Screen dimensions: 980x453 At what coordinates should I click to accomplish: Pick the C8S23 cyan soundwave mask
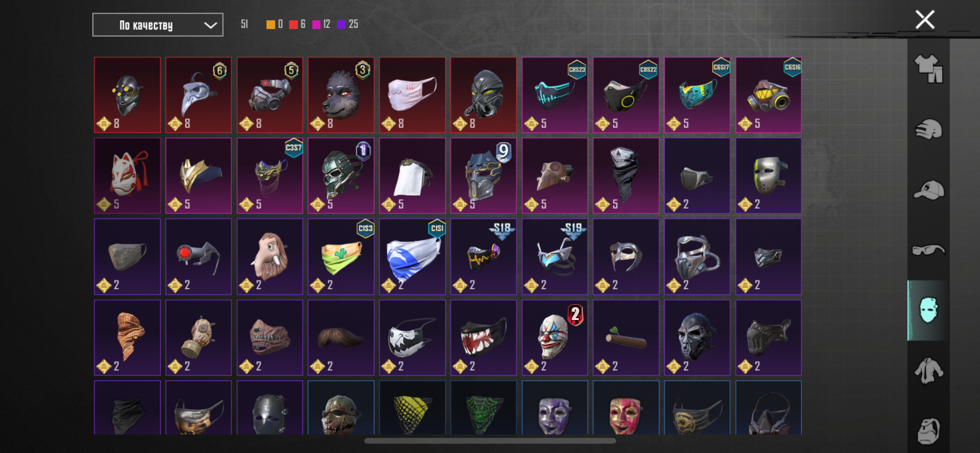tap(555, 95)
